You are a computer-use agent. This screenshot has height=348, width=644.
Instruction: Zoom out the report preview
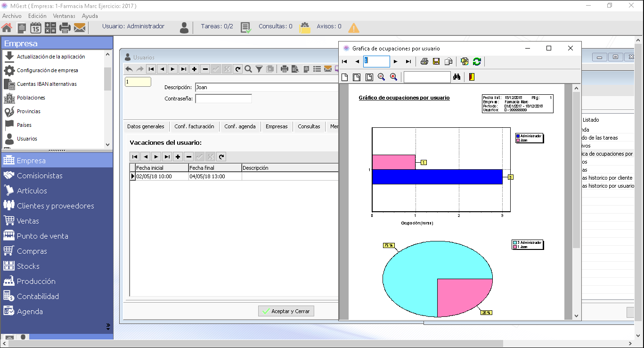coord(381,77)
